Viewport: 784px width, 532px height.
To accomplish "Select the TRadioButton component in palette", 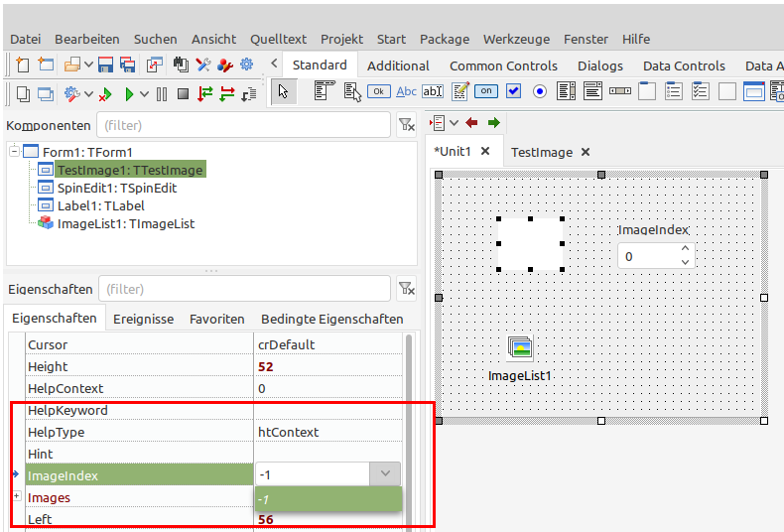I will [x=540, y=91].
